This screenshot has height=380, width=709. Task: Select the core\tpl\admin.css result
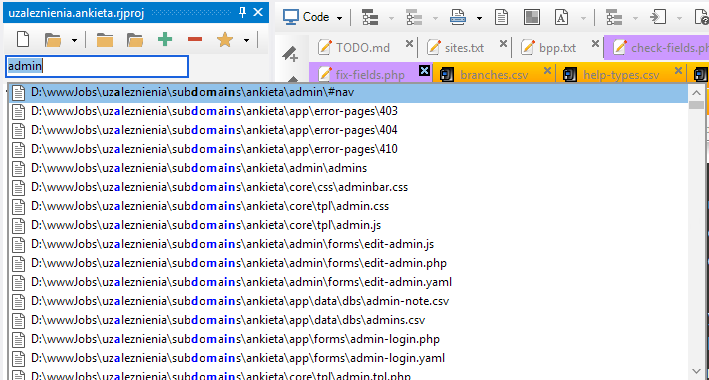(348, 206)
